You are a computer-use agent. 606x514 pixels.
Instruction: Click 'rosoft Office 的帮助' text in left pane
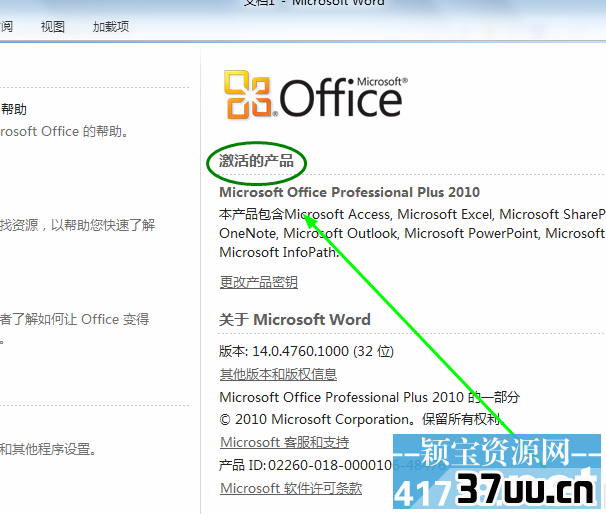coord(64,131)
